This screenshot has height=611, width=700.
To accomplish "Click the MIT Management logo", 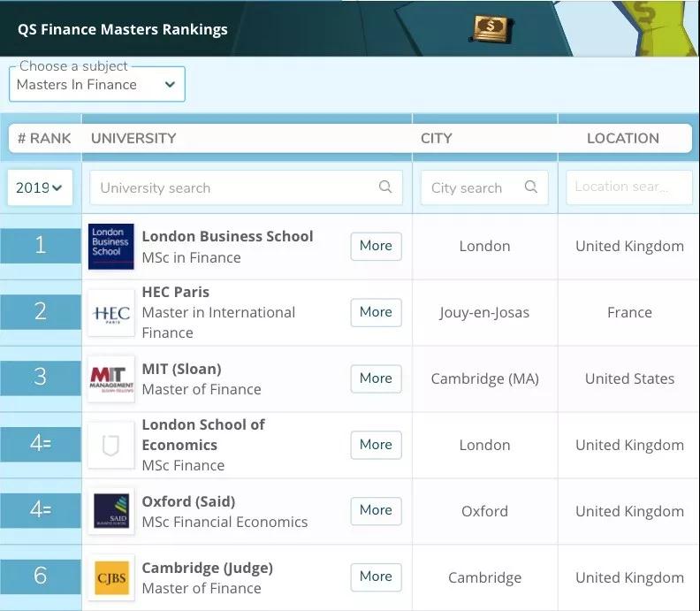I will click(111, 378).
